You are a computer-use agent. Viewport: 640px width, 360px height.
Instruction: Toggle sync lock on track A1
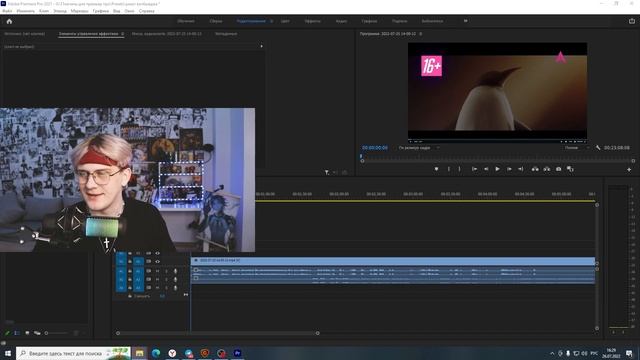pos(148,271)
